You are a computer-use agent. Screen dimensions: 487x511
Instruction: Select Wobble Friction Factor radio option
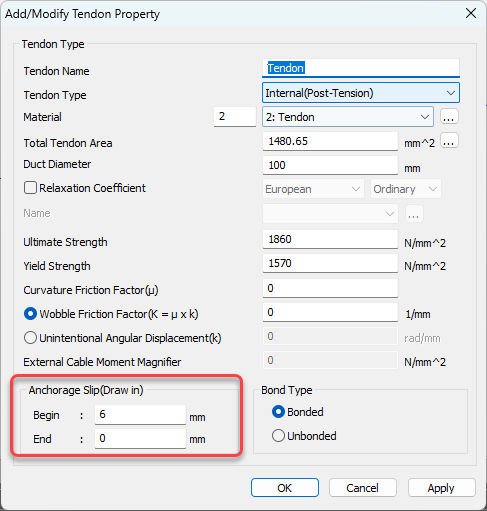tap(30, 314)
